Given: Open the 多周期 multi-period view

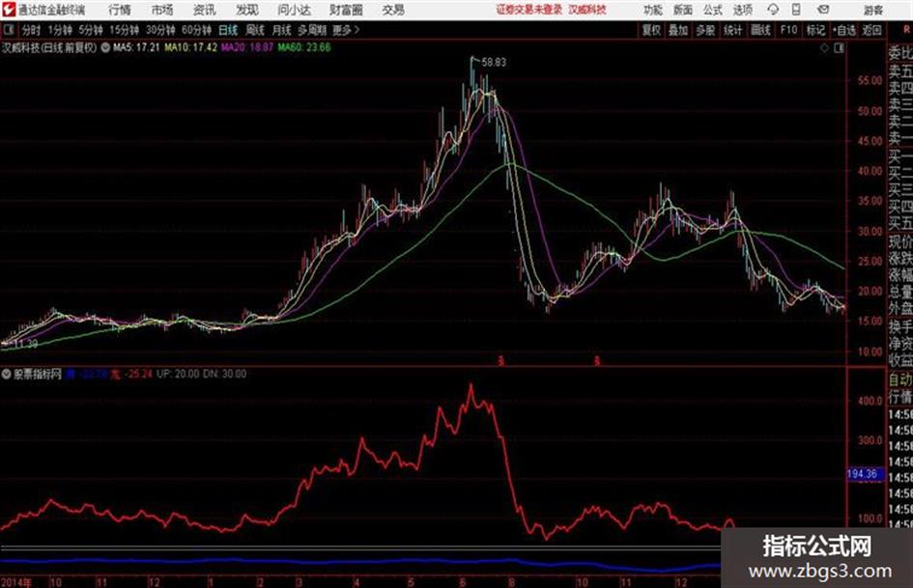Looking at the screenshot, I should [x=312, y=30].
